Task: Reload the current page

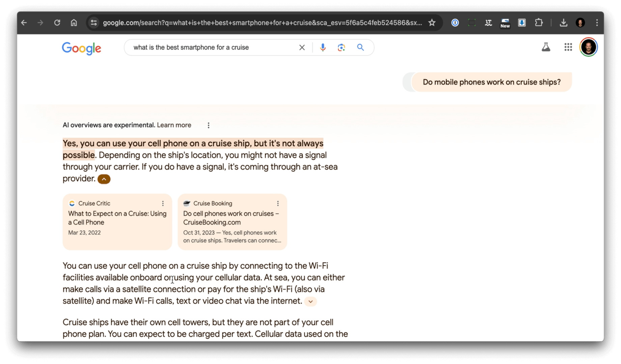Action: [57, 23]
